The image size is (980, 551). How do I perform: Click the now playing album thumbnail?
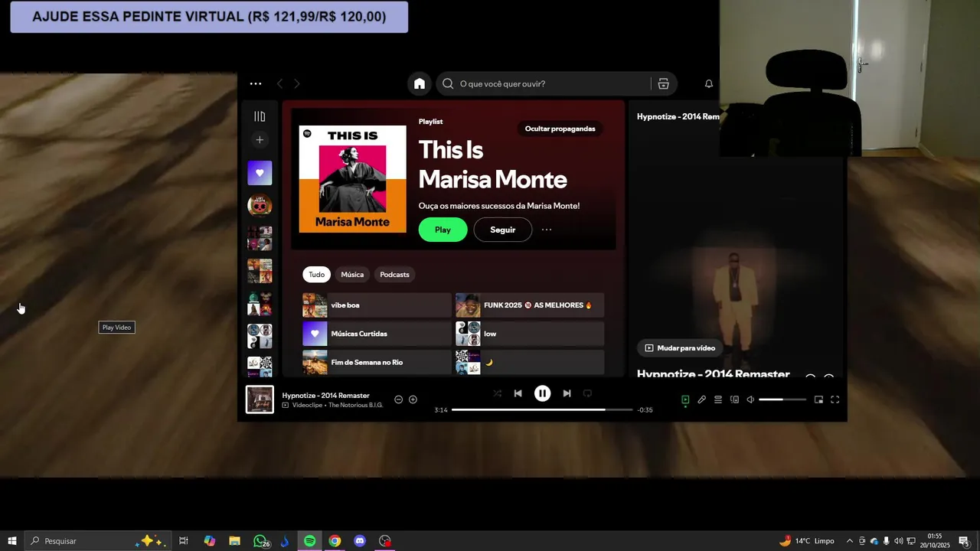260,399
